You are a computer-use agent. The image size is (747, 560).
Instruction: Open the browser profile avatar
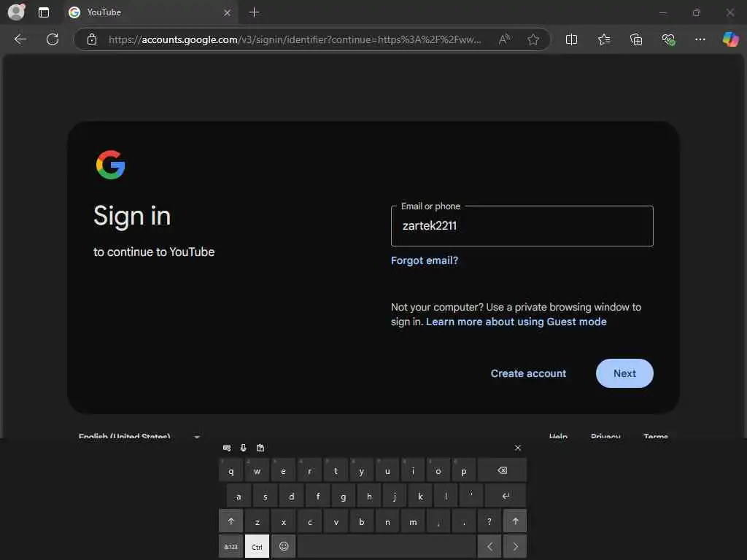point(16,12)
